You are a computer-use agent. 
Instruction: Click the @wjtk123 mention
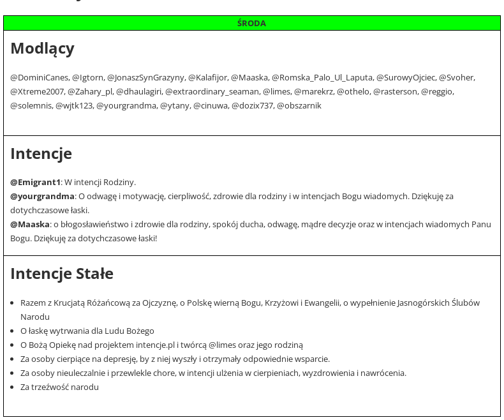(74, 106)
